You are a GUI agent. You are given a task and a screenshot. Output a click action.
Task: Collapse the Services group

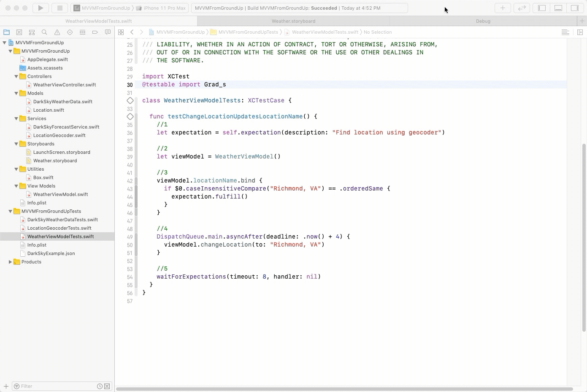tap(16, 118)
